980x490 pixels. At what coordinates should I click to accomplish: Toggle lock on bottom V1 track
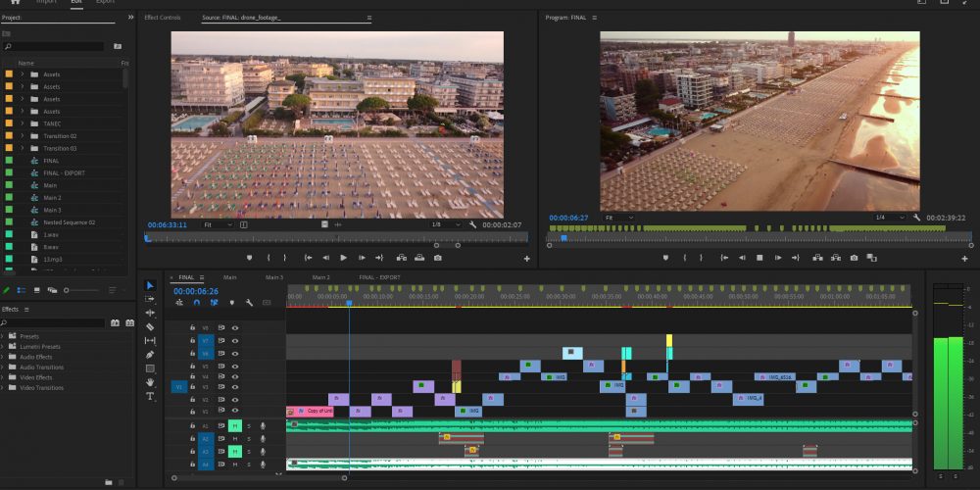click(x=192, y=411)
